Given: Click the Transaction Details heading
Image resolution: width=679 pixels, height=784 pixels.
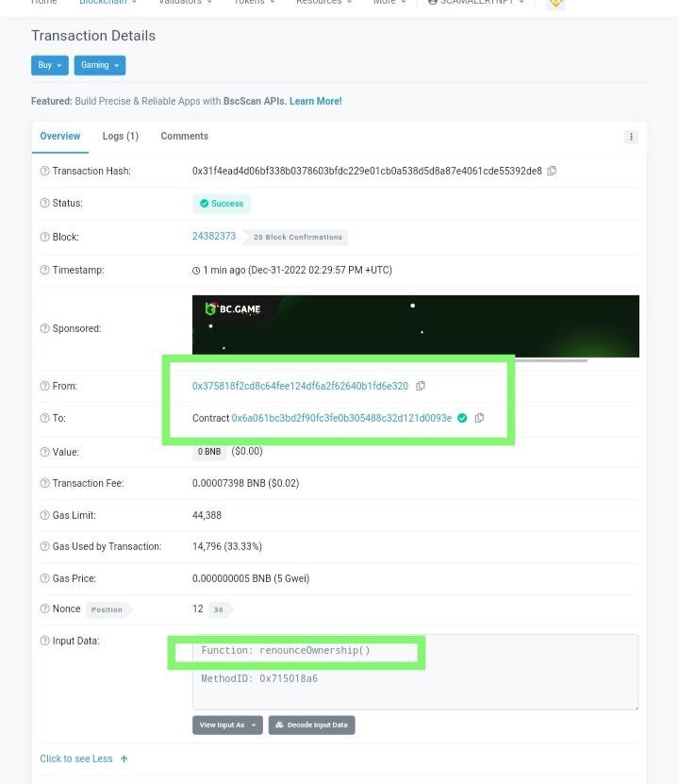Looking at the screenshot, I should click(93, 36).
